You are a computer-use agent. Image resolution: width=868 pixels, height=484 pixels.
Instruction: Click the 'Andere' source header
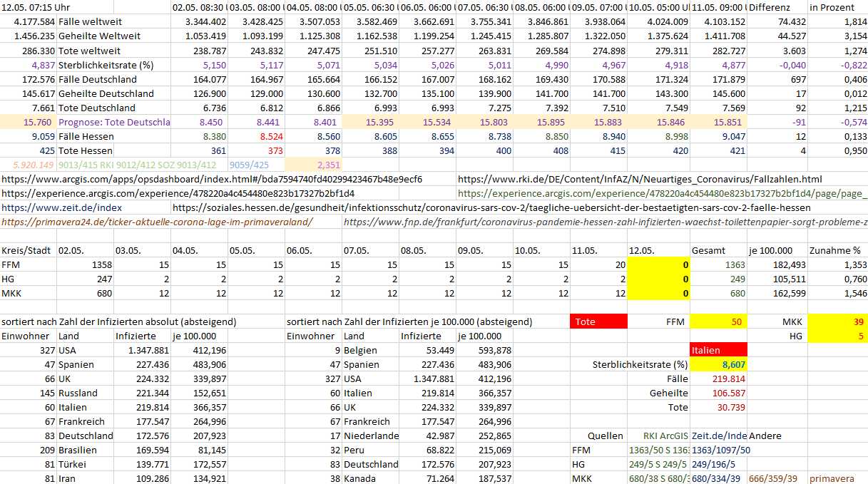pos(765,436)
